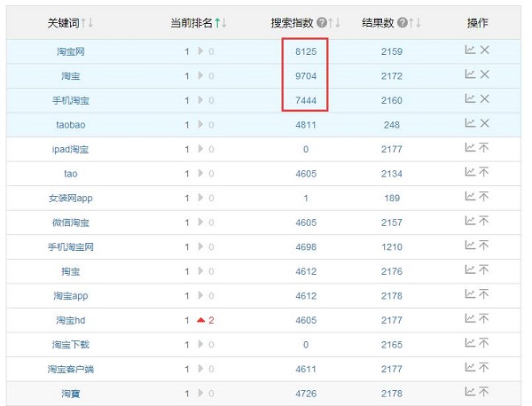Open keyword link 微信淘宝
The width and height of the screenshot is (532, 406).
tap(71, 223)
